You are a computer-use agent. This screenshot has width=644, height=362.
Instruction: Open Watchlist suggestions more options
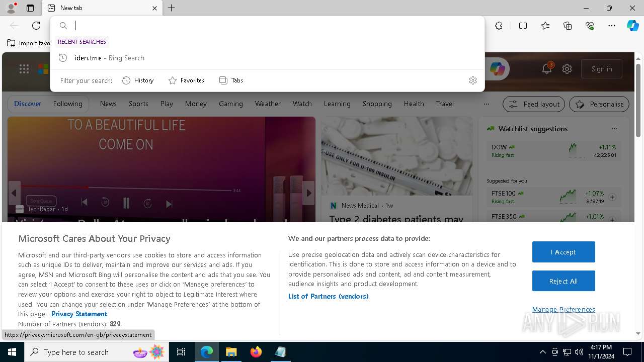click(x=614, y=129)
